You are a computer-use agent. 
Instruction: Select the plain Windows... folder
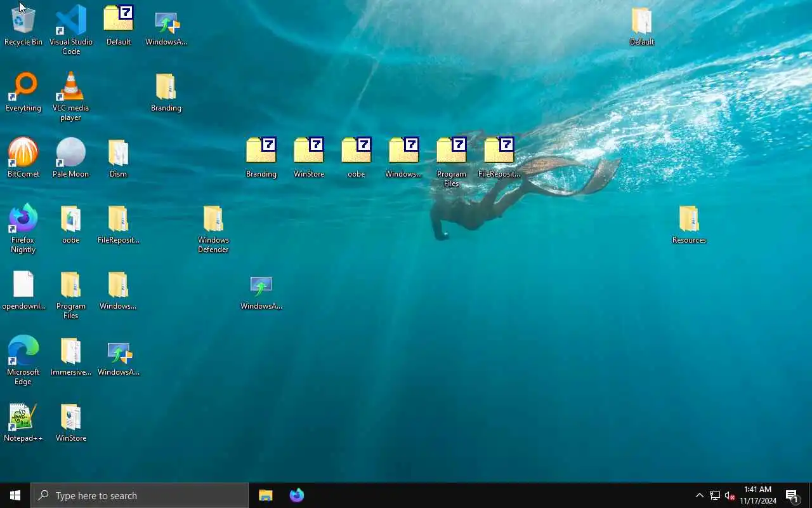click(119, 290)
